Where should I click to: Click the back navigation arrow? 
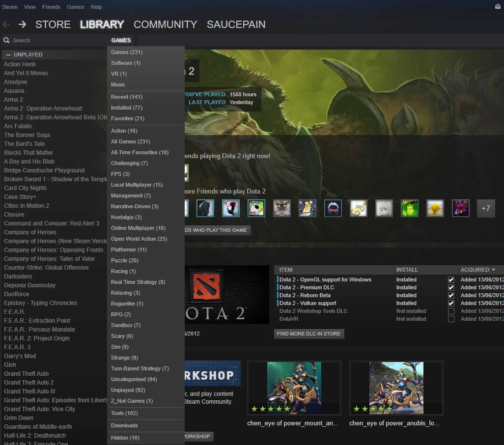[x=6, y=24]
